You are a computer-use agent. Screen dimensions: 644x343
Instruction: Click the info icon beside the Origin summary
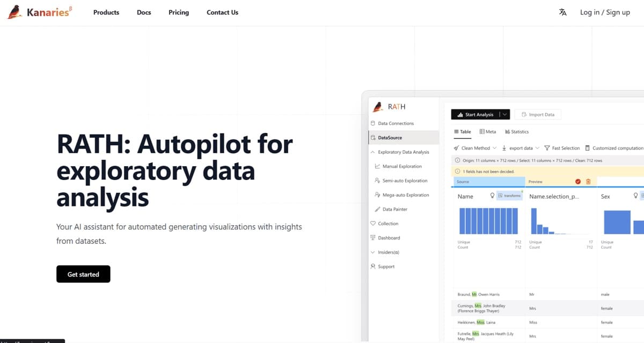457,160
